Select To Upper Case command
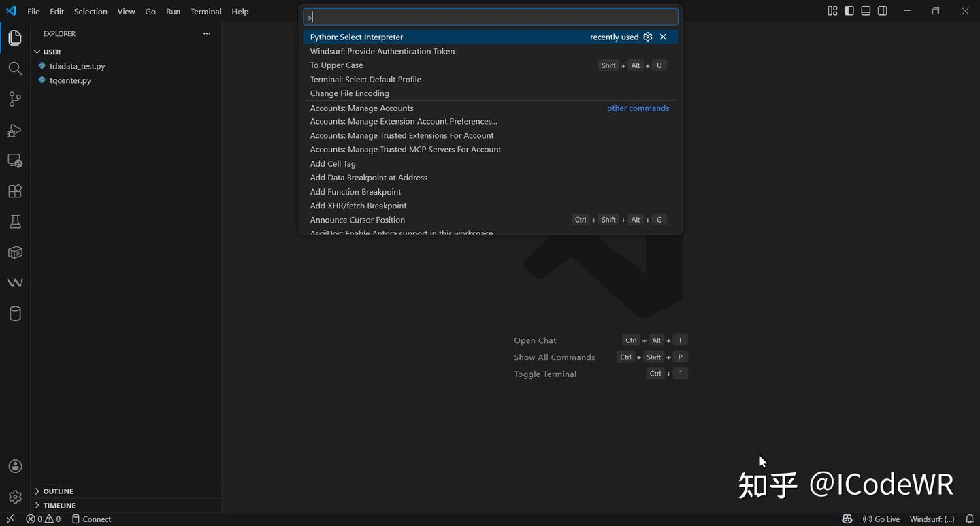Viewport: 980px width, 526px height. point(490,65)
